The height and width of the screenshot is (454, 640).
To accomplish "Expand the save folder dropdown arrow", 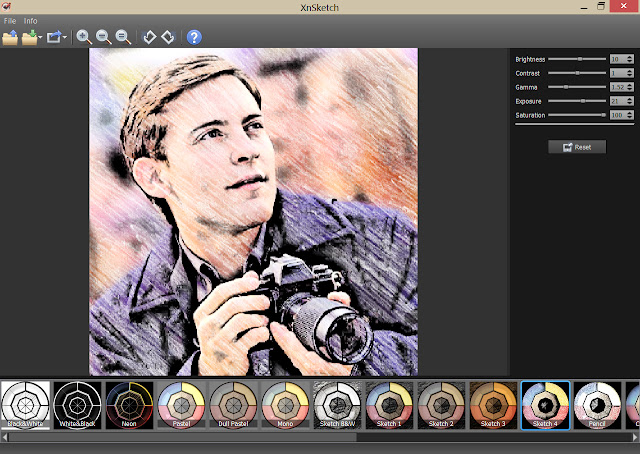I will (x=40, y=38).
